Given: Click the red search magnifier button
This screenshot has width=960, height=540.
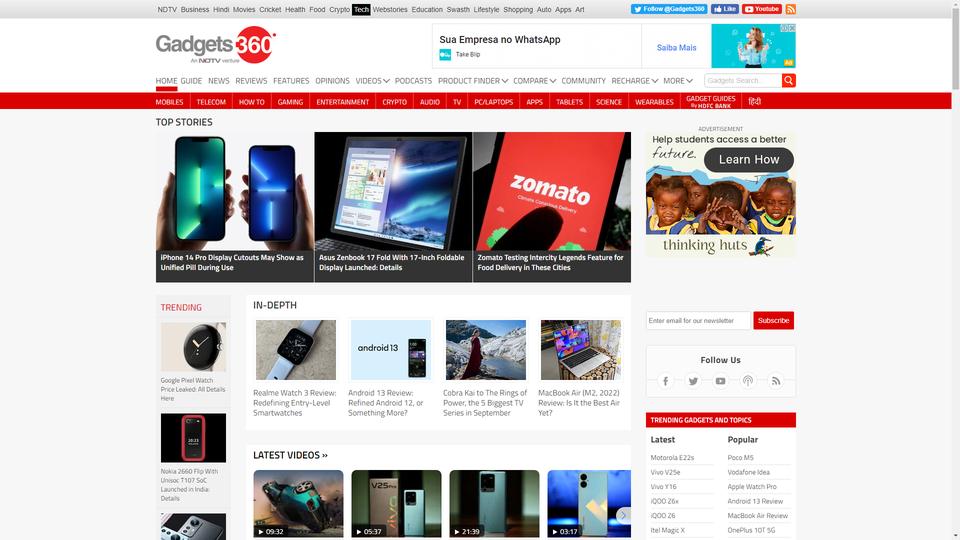Looking at the screenshot, I should [789, 80].
